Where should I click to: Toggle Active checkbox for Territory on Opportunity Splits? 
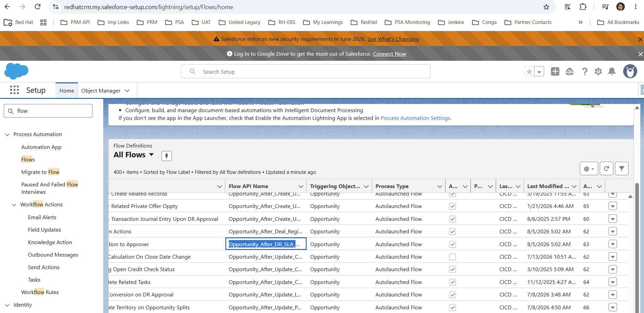pyautogui.click(x=452, y=308)
